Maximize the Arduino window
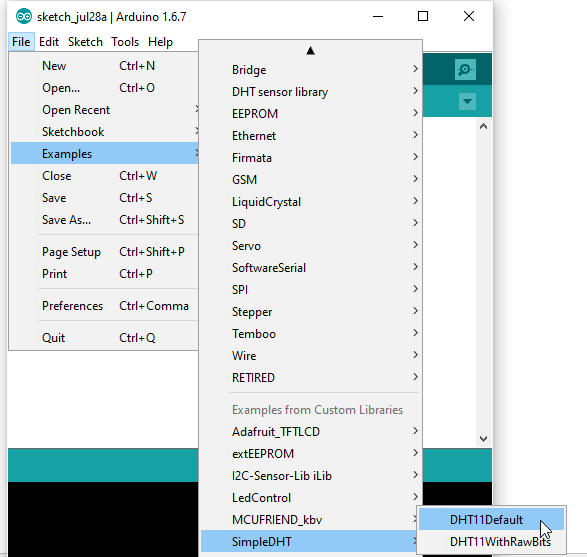 [x=423, y=16]
